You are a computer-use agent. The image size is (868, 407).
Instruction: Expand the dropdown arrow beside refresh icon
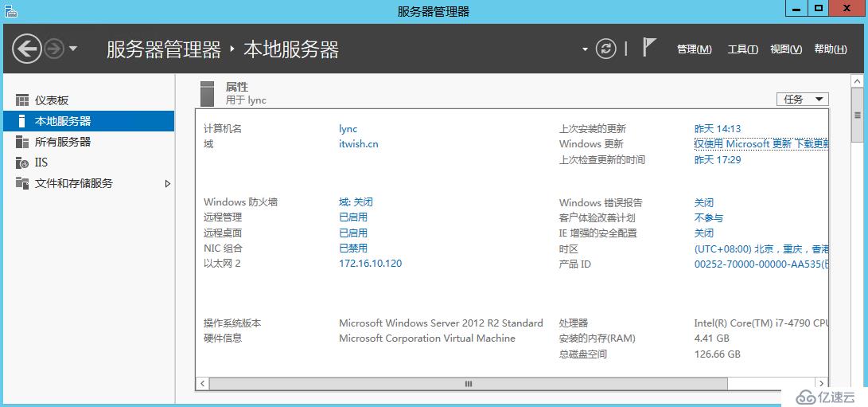click(x=585, y=49)
